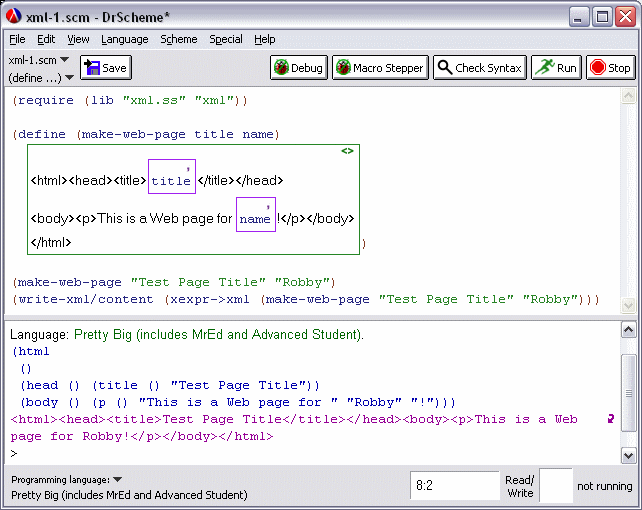Click the Pretty Big label in status bar

pos(129,495)
